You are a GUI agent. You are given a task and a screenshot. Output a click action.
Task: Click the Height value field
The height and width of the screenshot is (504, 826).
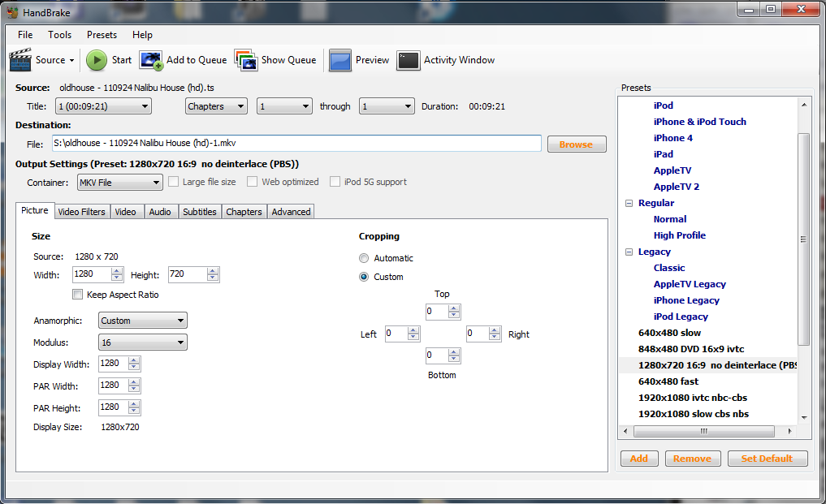point(194,274)
